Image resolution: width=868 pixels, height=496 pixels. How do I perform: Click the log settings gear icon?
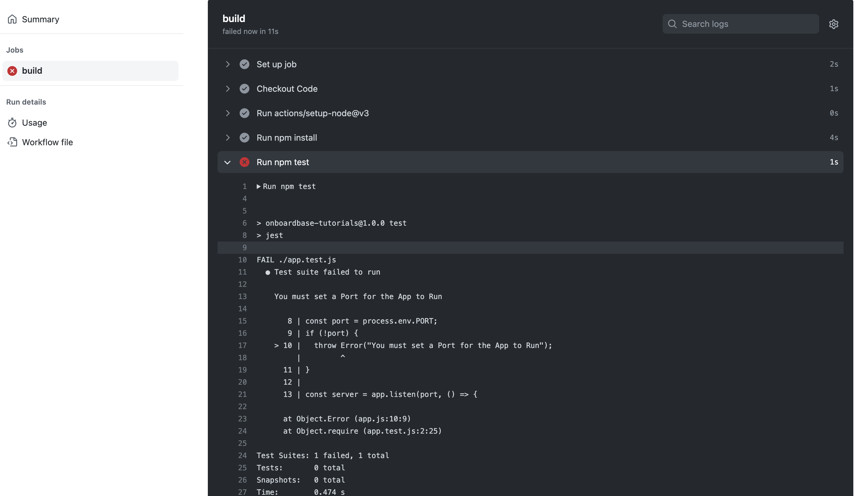coord(833,24)
